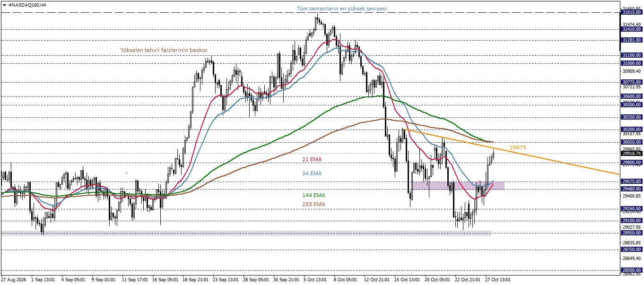The width and height of the screenshot is (644, 285).
Task: Open the chart menu arrow beside #NASDAQ100,H4
Action: 4,4
